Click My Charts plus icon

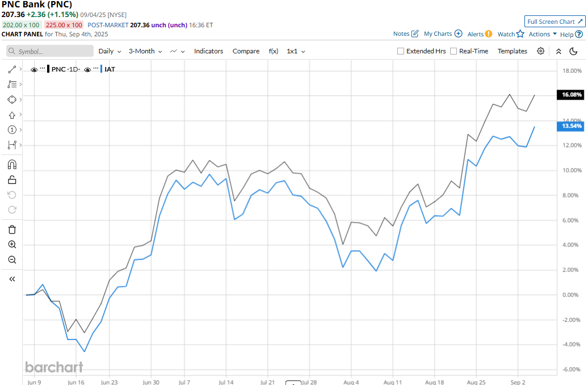[458, 34]
